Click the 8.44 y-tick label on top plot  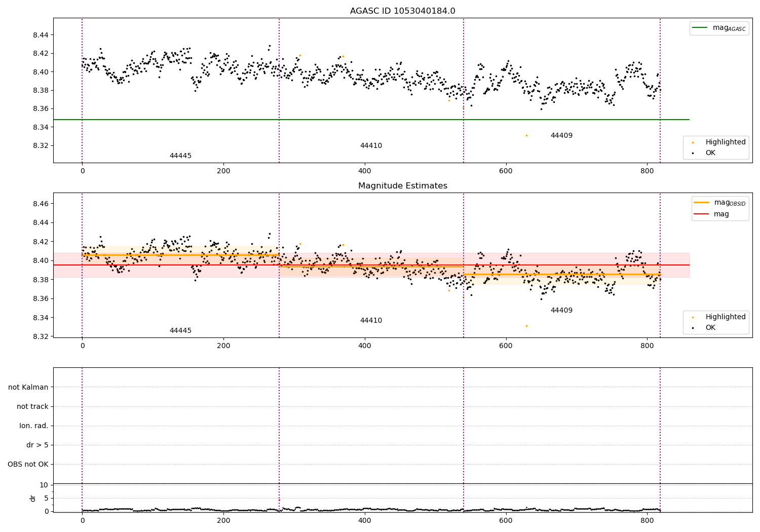pyautogui.click(x=41, y=35)
